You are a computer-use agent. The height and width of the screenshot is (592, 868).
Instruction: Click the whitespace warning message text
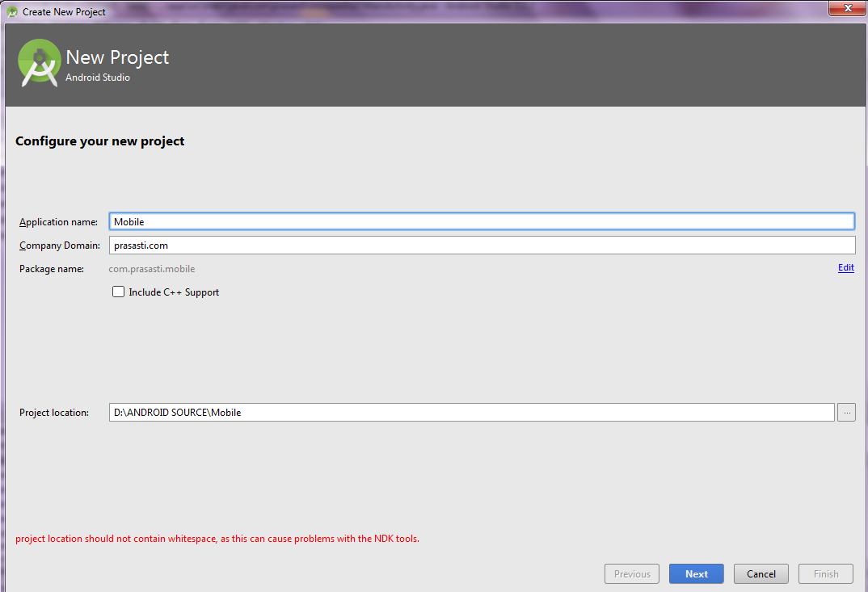(x=217, y=538)
